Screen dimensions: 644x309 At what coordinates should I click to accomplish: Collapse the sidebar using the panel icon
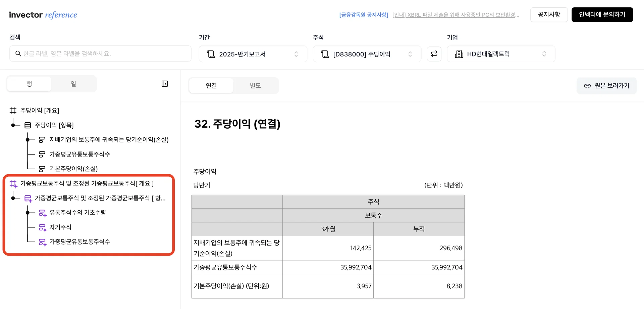(x=165, y=84)
